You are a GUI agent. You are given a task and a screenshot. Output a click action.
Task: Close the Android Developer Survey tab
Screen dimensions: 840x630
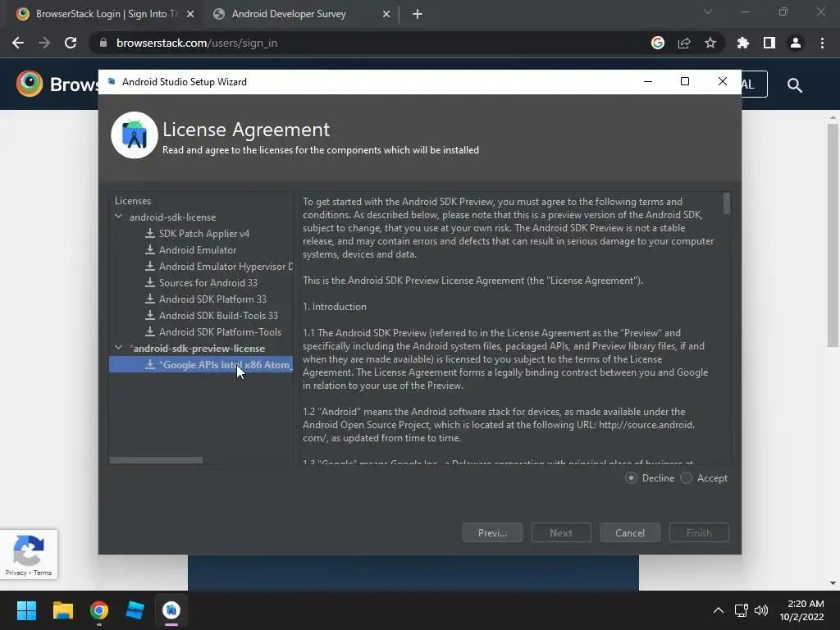click(386, 14)
